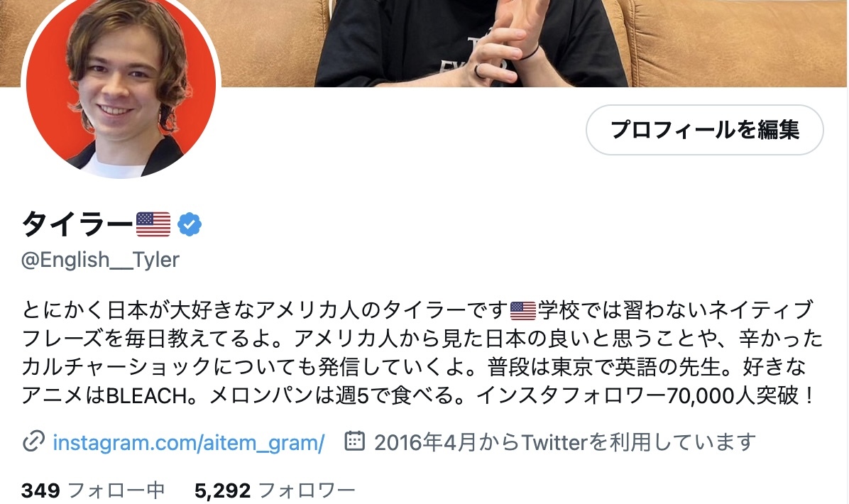Click the 349 following count number
The image size is (849, 504).
40,491
